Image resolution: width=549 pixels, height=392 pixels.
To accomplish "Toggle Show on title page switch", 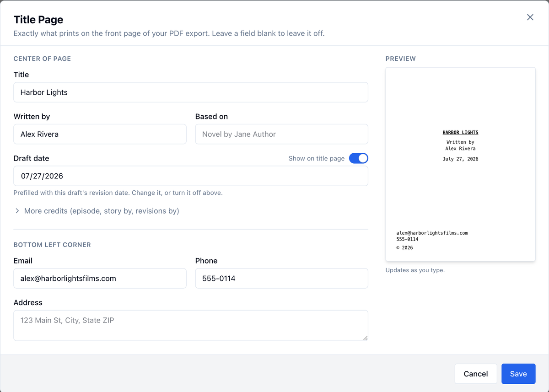I will point(359,158).
